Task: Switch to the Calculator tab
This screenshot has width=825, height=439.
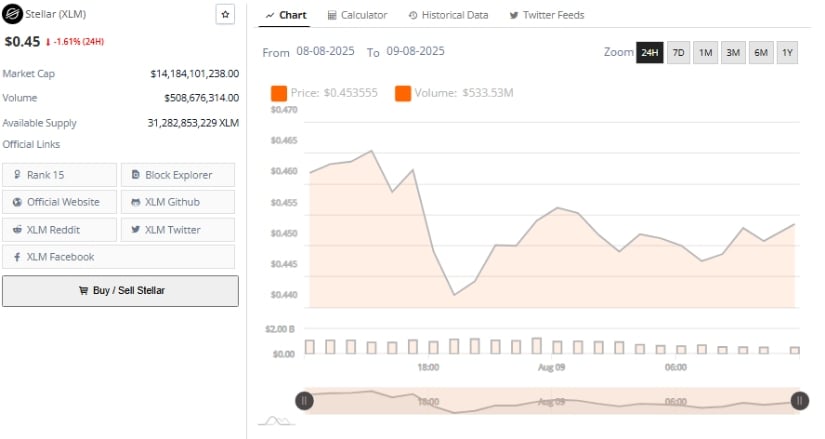Action: coord(357,15)
